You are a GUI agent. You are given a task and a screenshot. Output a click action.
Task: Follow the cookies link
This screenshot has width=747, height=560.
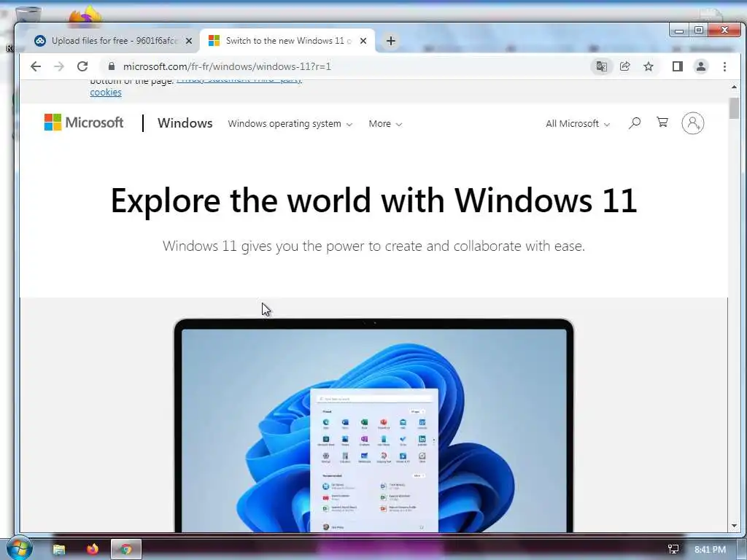106,93
